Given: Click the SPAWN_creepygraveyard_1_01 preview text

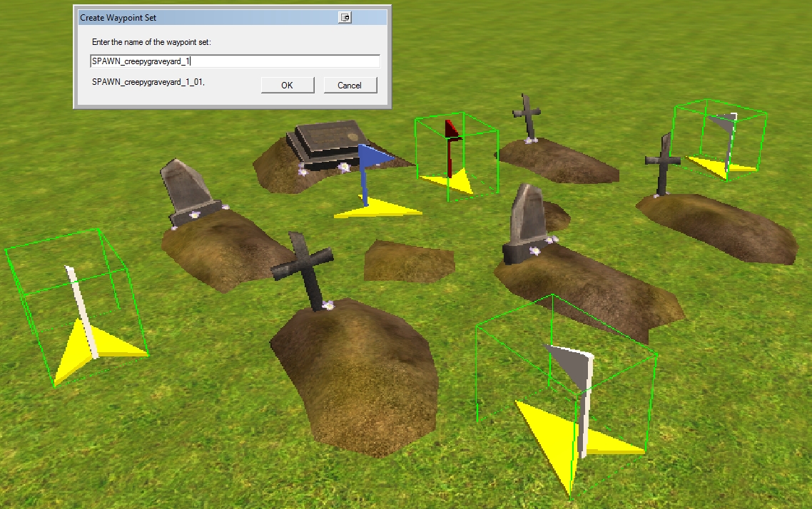Looking at the screenshot, I should coord(148,83).
